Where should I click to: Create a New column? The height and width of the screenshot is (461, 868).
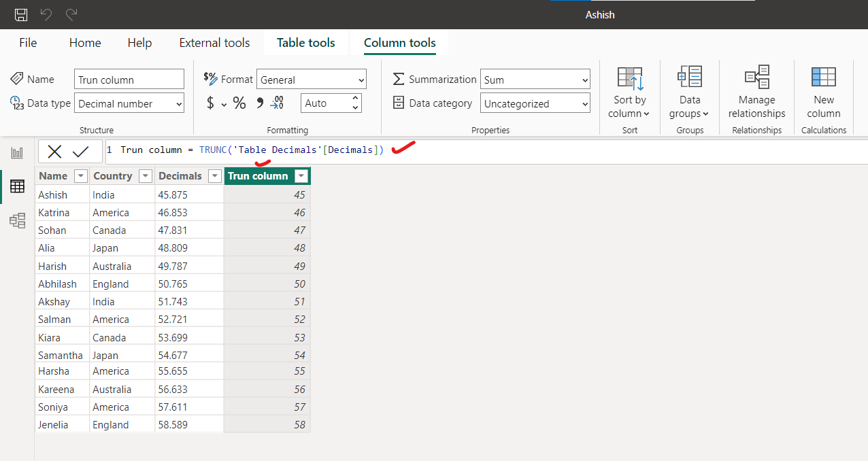(823, 92)
